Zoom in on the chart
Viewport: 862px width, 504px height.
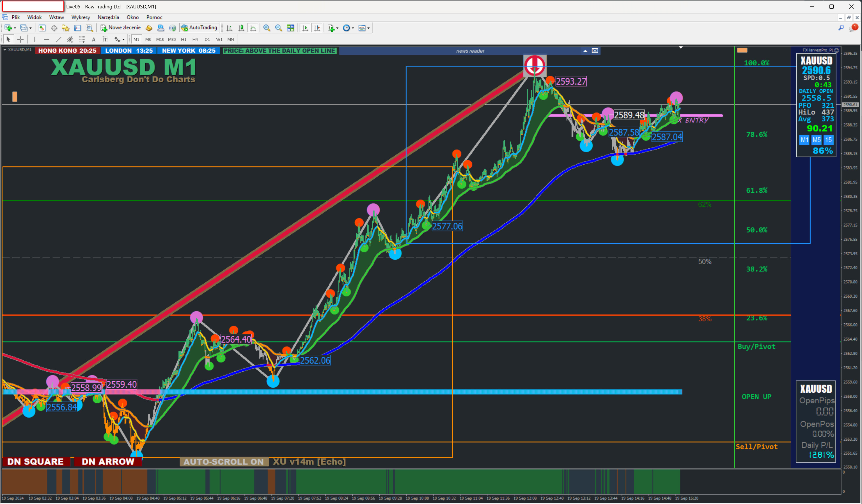click(x=267, y=28)
